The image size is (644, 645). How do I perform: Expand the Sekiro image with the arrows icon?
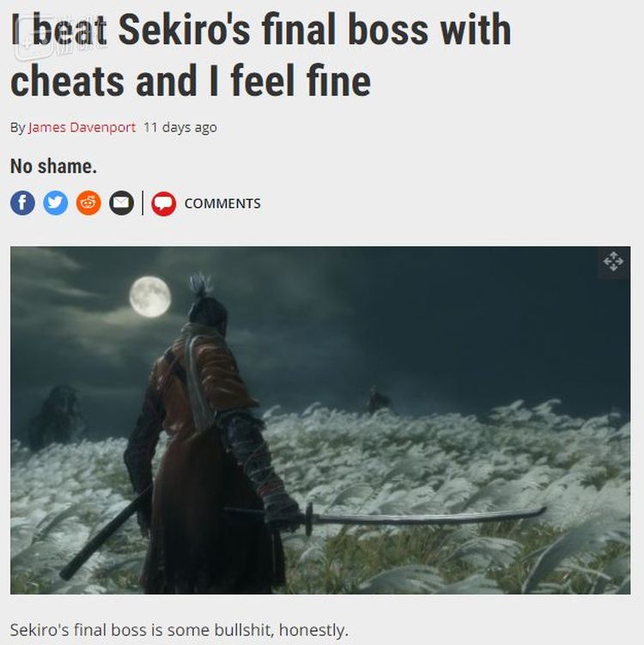click(613, 262)
